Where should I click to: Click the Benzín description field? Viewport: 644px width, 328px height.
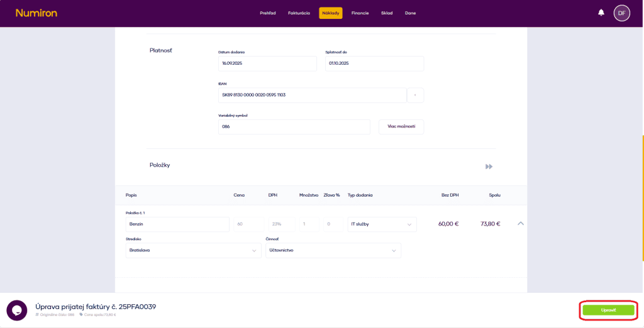(x=177, y=224)
